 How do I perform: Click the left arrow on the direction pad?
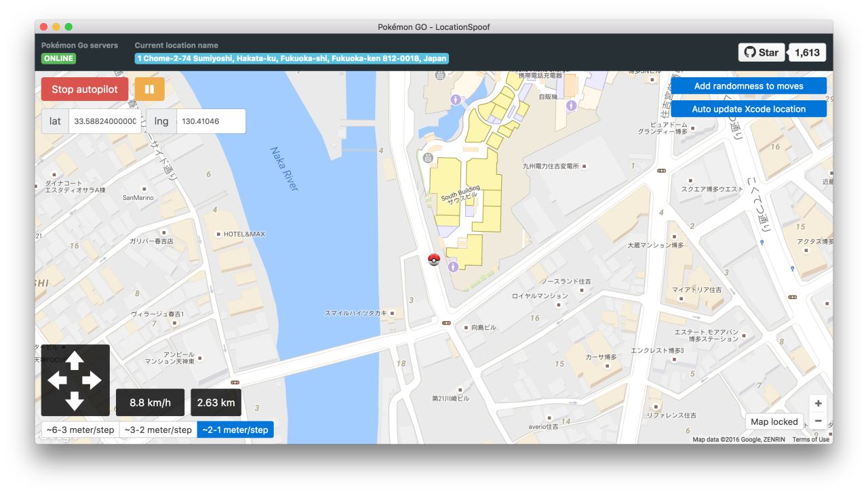(x=56, y=381)
